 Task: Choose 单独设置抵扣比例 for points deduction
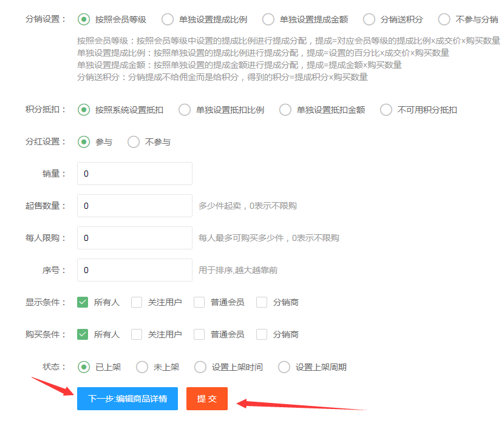pyautogui.click(x=185, y=110)
